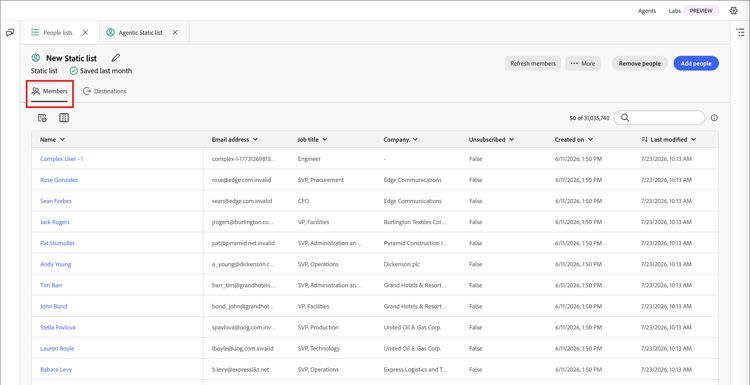The width and height of the screenshot is (750, 385).
Task: Toggle the right side panel list icon
Action: click(x=740, y=33)
